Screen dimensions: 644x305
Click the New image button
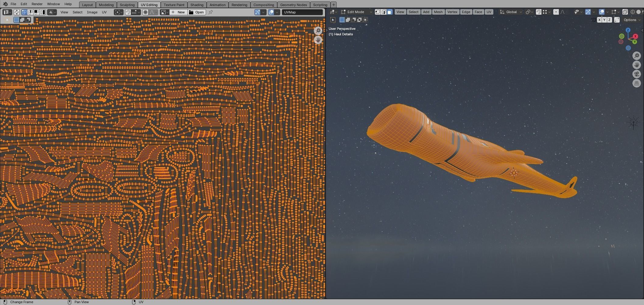pos(178,12)
